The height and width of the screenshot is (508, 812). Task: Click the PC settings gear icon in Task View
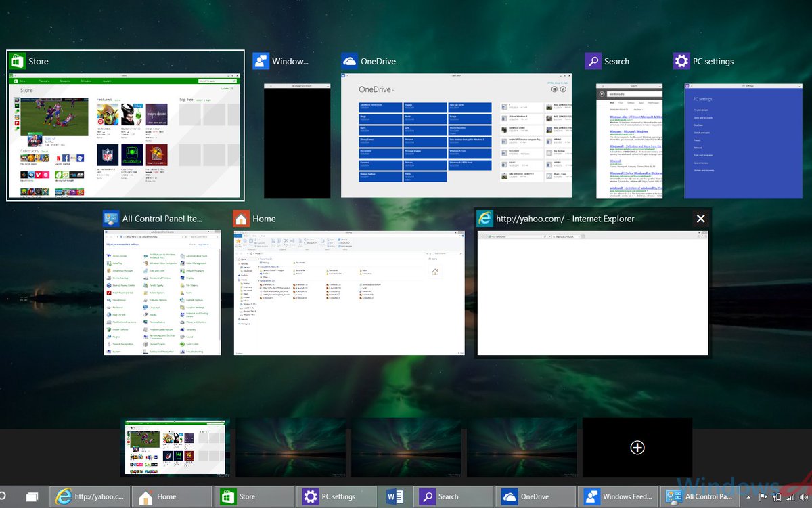pyautogui.click(x=681, y=61)
